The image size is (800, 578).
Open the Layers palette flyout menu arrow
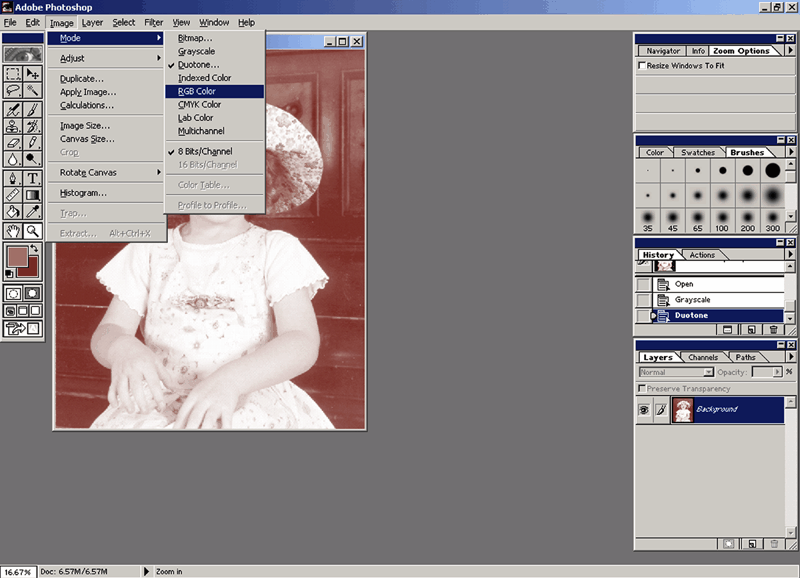coord(790,357)
